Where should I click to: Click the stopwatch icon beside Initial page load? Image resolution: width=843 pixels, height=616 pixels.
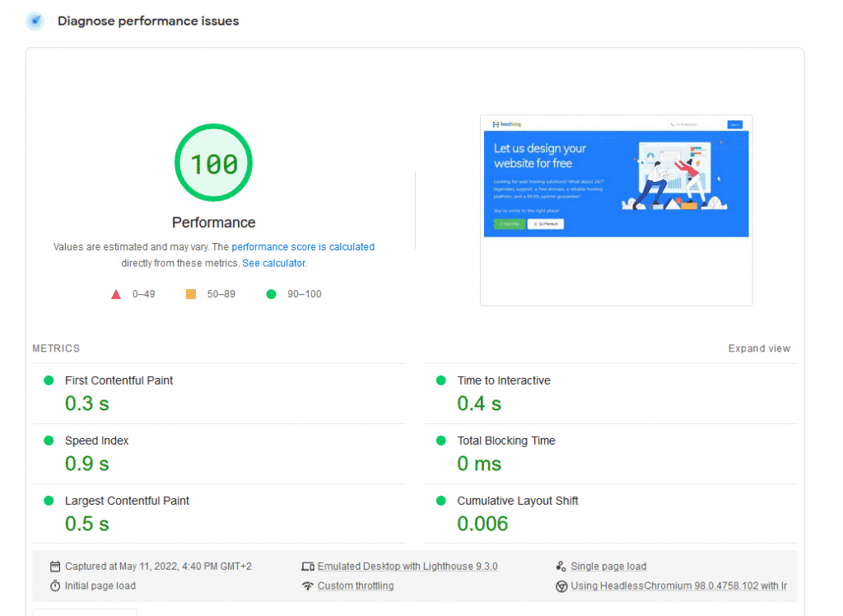55,586
